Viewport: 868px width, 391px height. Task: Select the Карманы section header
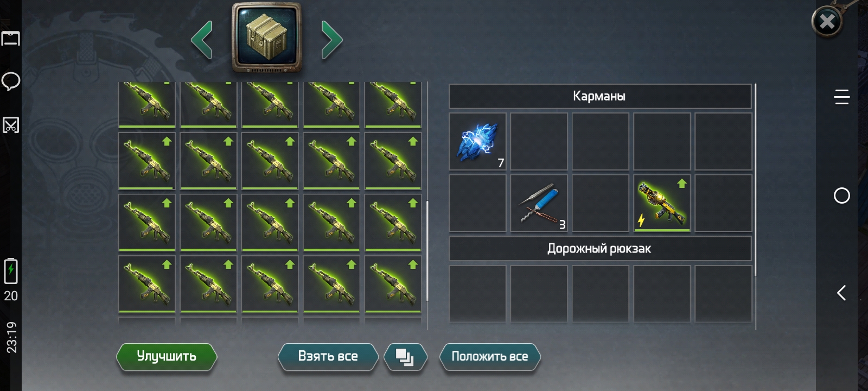coord(600,96)
